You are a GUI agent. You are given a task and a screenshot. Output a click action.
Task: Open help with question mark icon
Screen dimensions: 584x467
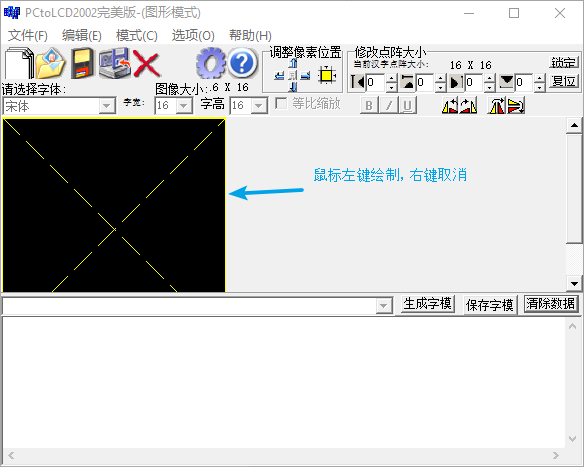[x=242, y=63]
